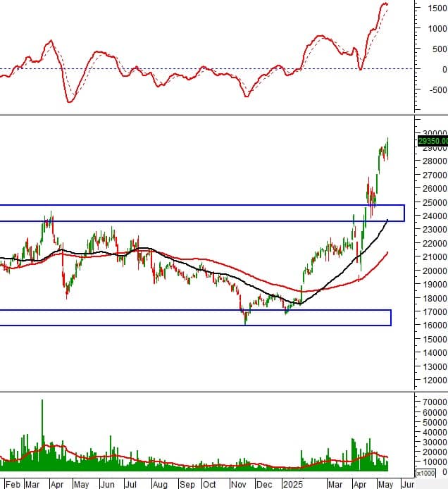Click the Dec month label on time axis
The height and width of the screenshot is (489, 448).
click(264, 484)
